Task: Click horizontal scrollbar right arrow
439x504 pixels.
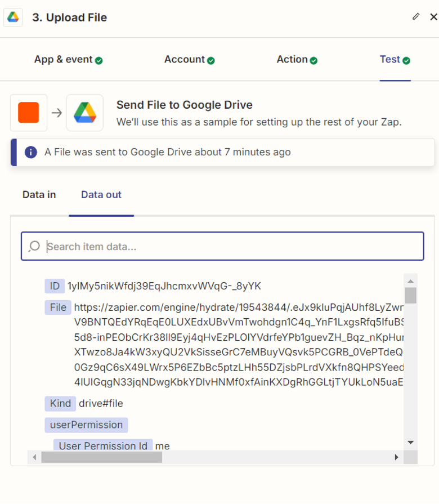Action: point(397,457)
